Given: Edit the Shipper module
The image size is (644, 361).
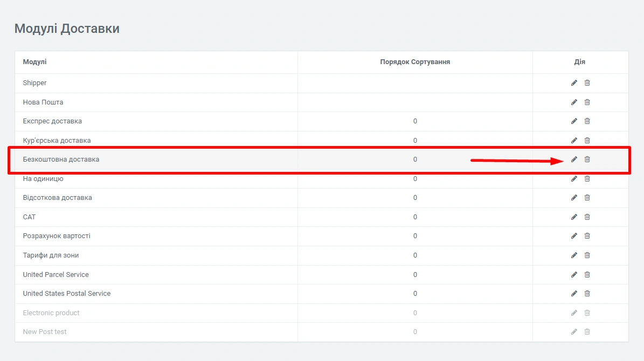Looking at the screenshot, I should point(574,83).
